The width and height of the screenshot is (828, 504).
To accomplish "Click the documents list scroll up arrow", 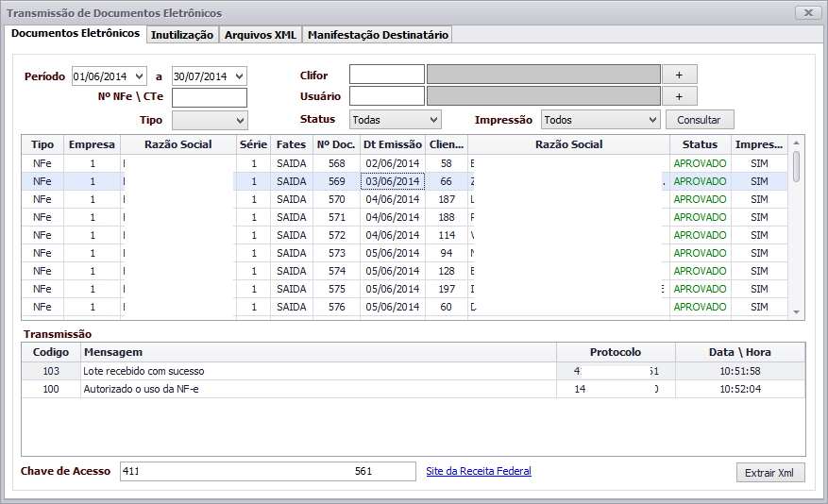I will pos(796,143).
